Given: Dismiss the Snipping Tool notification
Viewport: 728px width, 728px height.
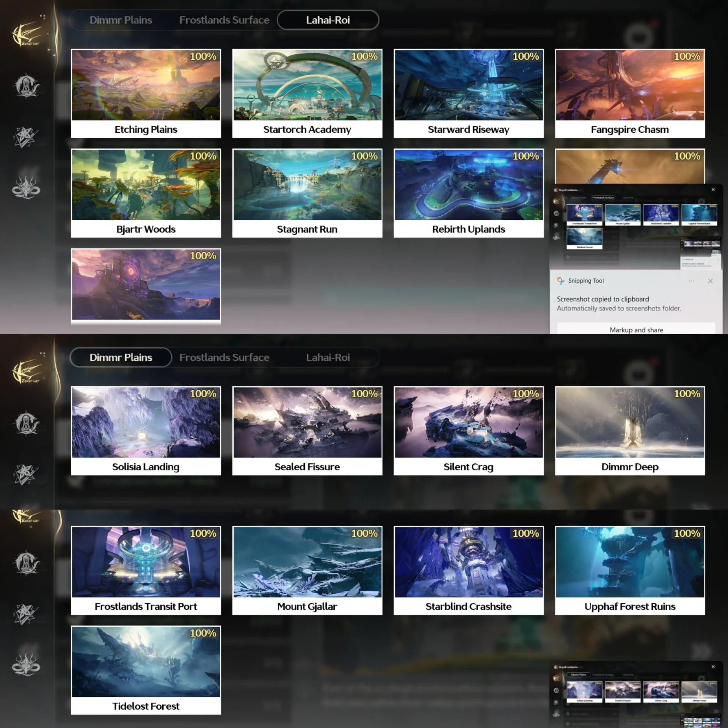Looking at the screenshot, I should click(x=710, y=281).
